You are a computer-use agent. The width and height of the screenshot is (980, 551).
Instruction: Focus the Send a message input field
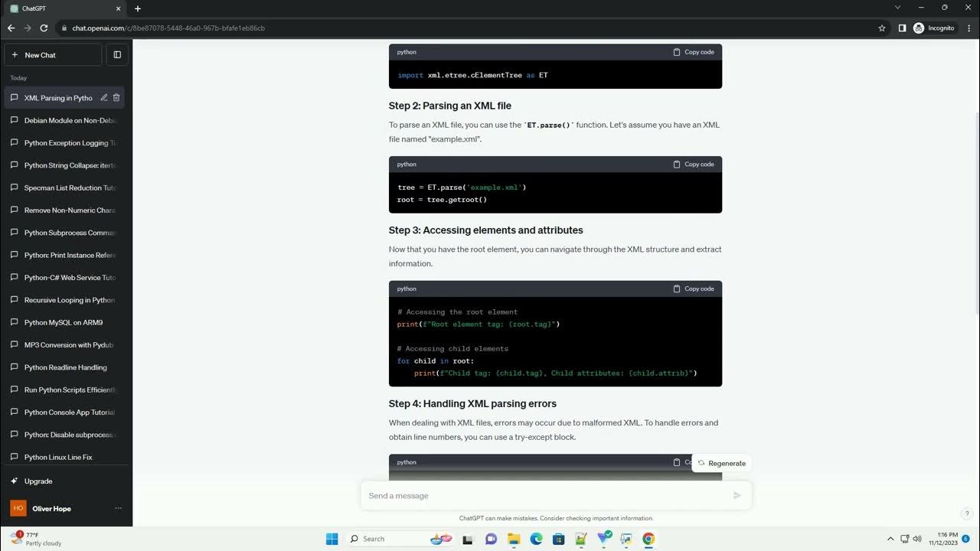(x=547, y=496)
